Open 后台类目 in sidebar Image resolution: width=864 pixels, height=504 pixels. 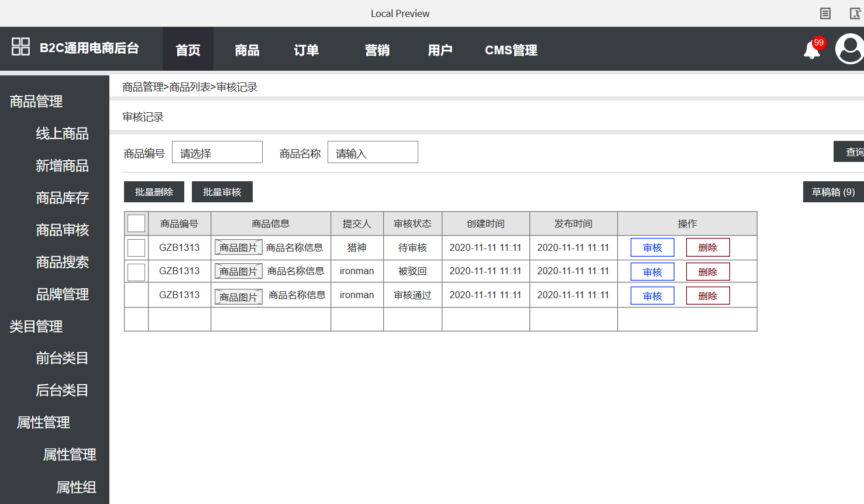pyautogui.click(x=63, y=390)
